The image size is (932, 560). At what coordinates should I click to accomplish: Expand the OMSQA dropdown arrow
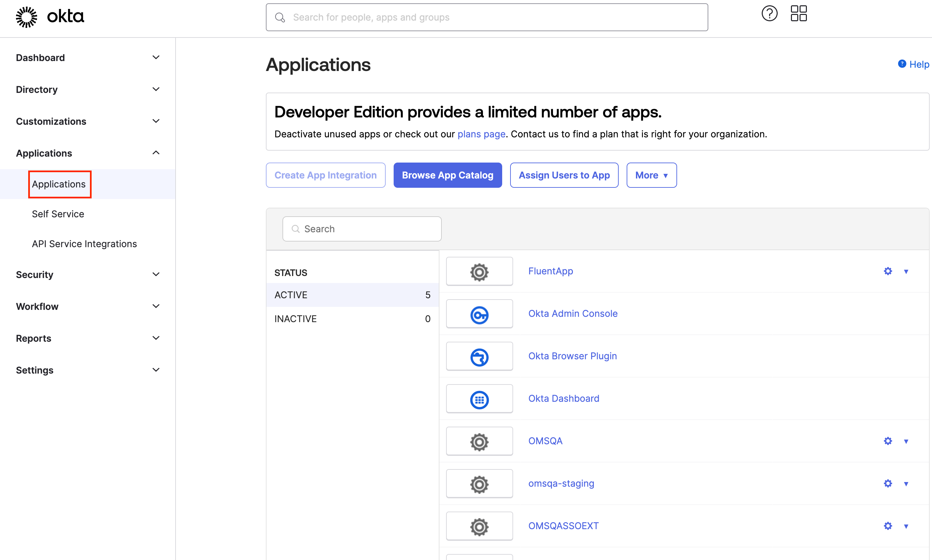[906, 441]
